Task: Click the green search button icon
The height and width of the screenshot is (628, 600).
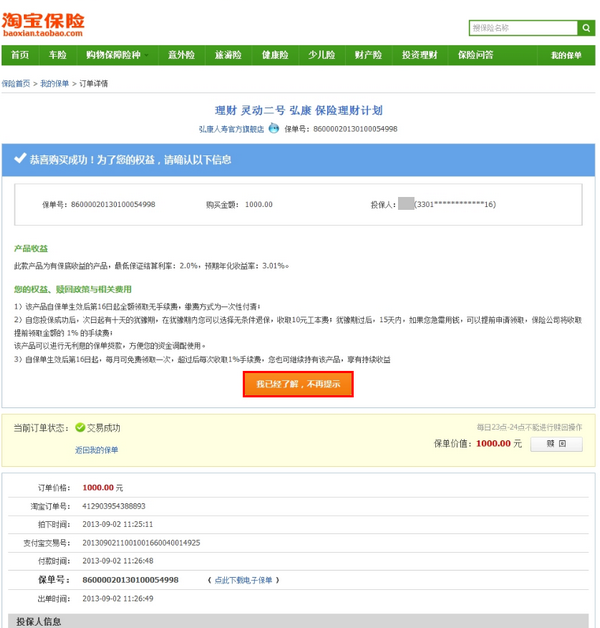Action: 586,28
